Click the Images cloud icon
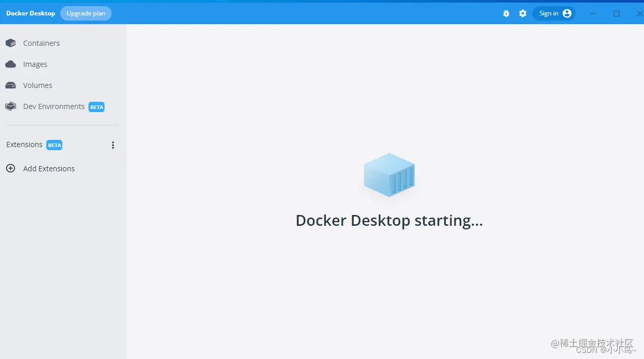 pos(10,64)
